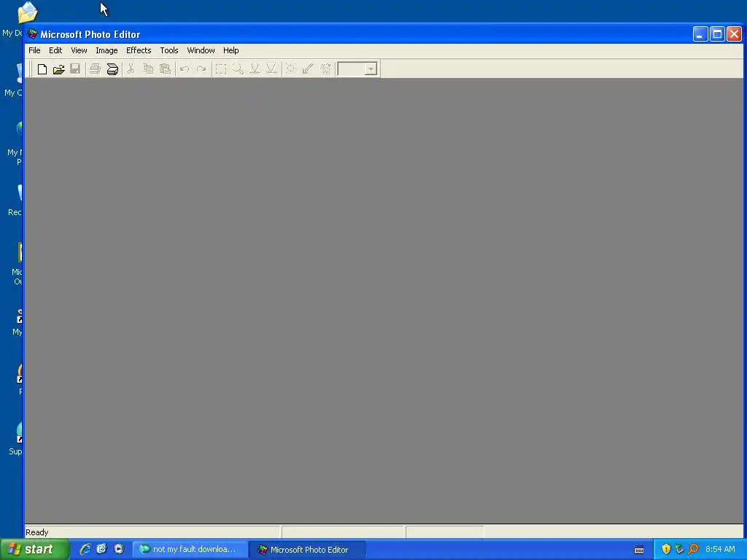Viewport: 747px width, 560px height.
Task: Open the View menu
Action: click(79, 50)
